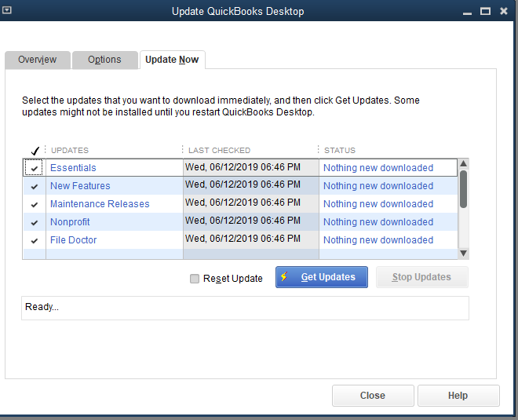Click the Last Checked column header
The height and width of the screenshot is (420, 518).
point(220,151)
